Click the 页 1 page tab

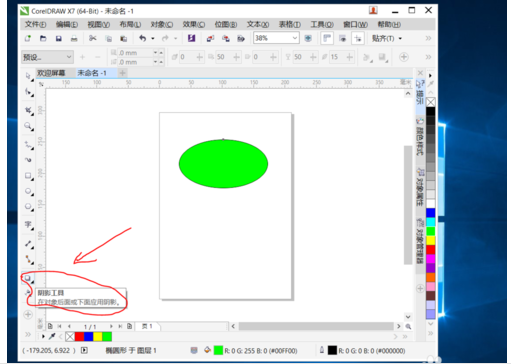point(147,326)
